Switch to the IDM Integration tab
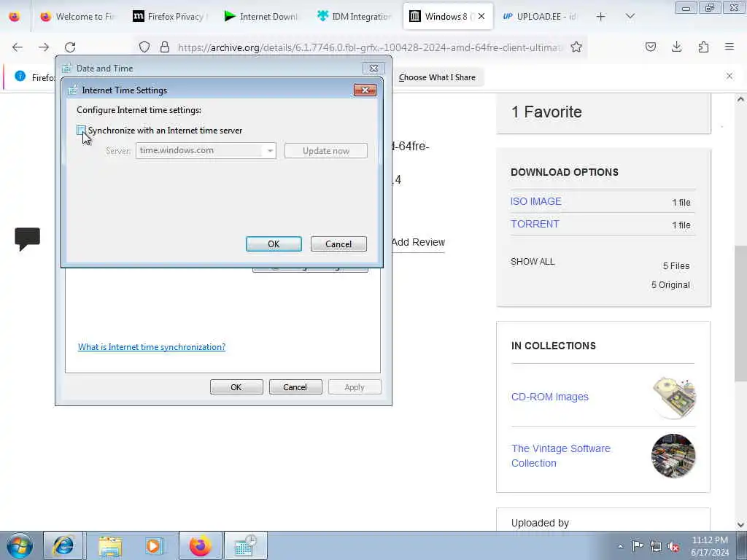747x560 pixels. (354, 17)
